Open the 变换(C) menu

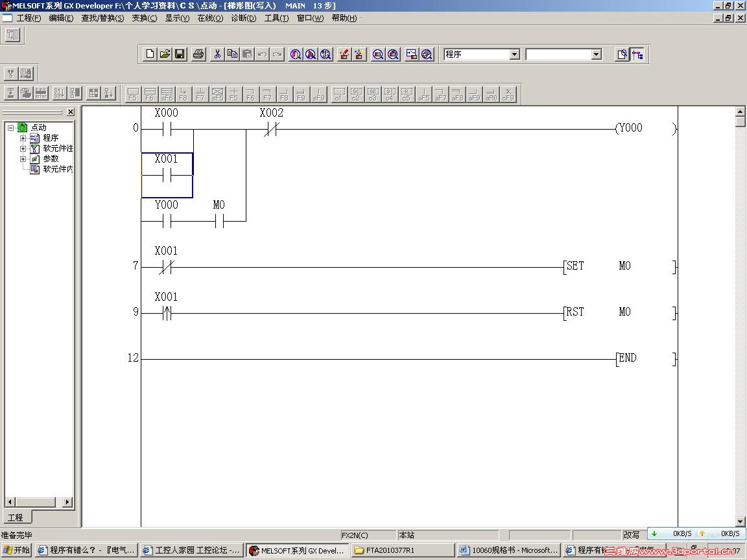[x=145, y=18]
